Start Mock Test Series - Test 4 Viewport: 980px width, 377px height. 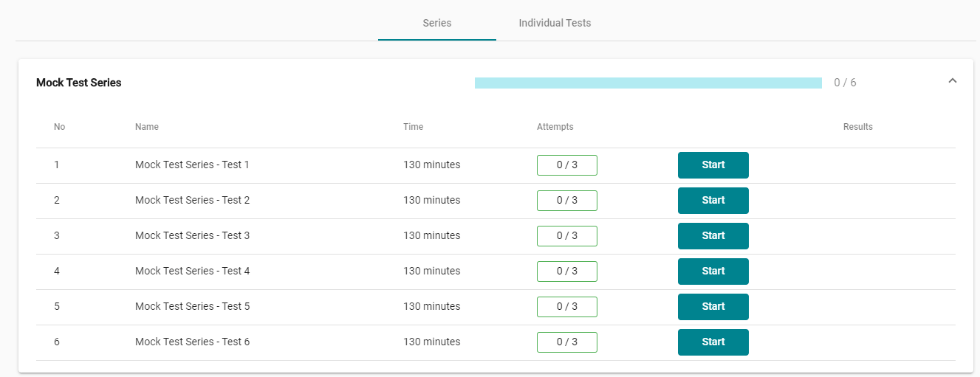point(713,271)
